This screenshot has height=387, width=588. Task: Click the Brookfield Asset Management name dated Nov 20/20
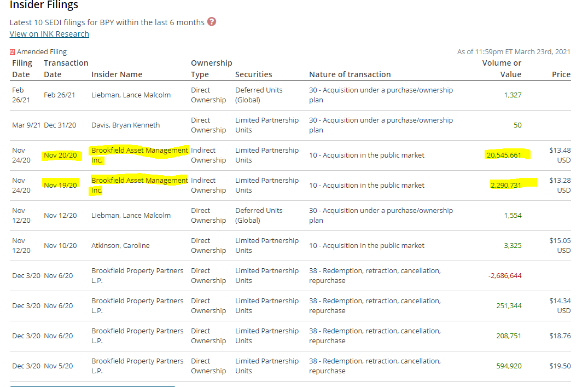pyautogui.click(x=139, y=155)
